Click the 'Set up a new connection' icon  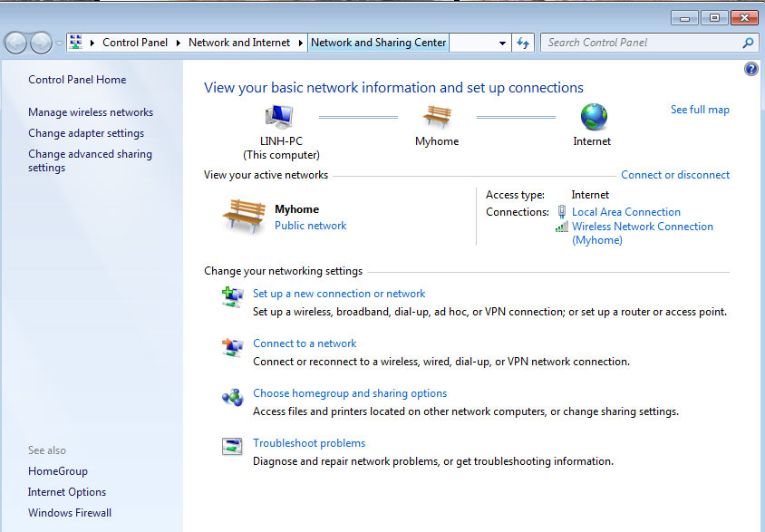click(x=233, y=296)
